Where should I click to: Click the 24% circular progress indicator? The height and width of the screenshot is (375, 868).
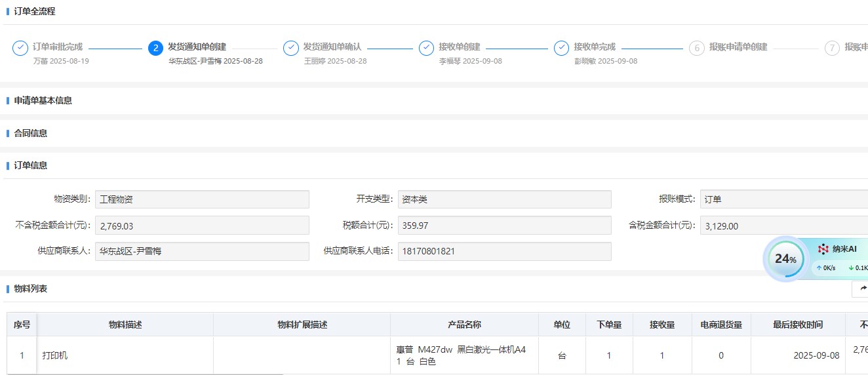(x=785, y=259)
